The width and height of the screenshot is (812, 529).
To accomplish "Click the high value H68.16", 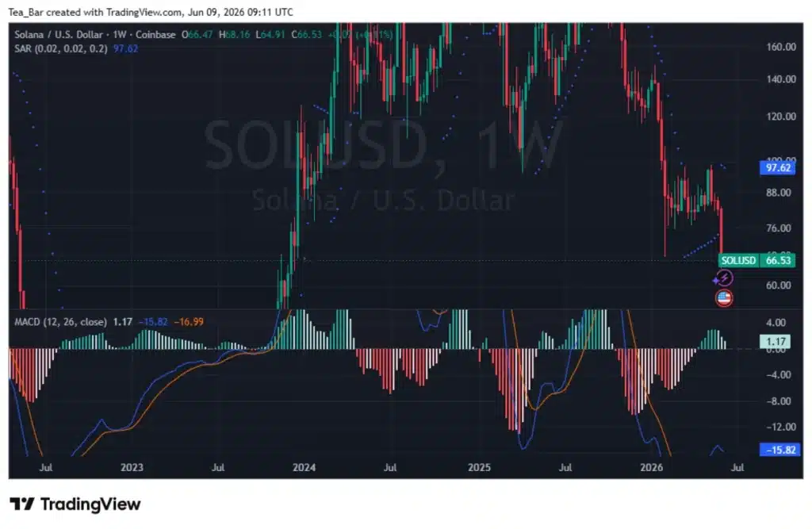I will (x=234, y=35).
